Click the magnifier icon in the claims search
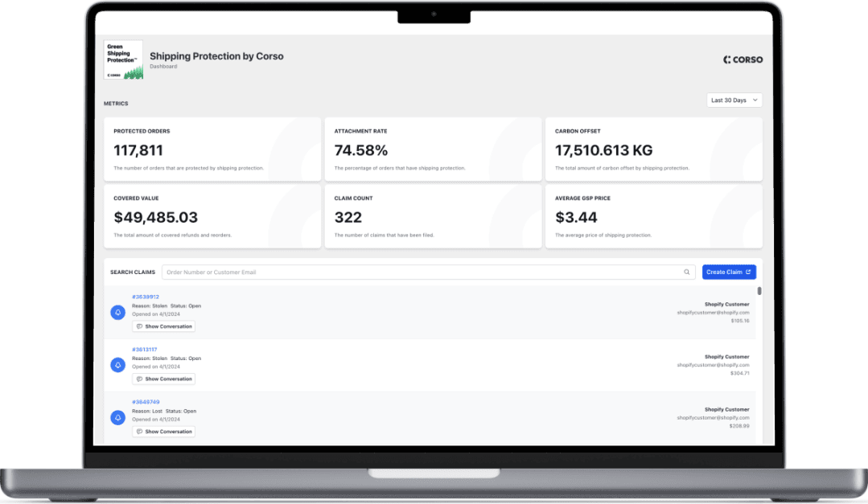Viewport: 868px width, 504px height. pyautogui.click(x=686, y=272)
